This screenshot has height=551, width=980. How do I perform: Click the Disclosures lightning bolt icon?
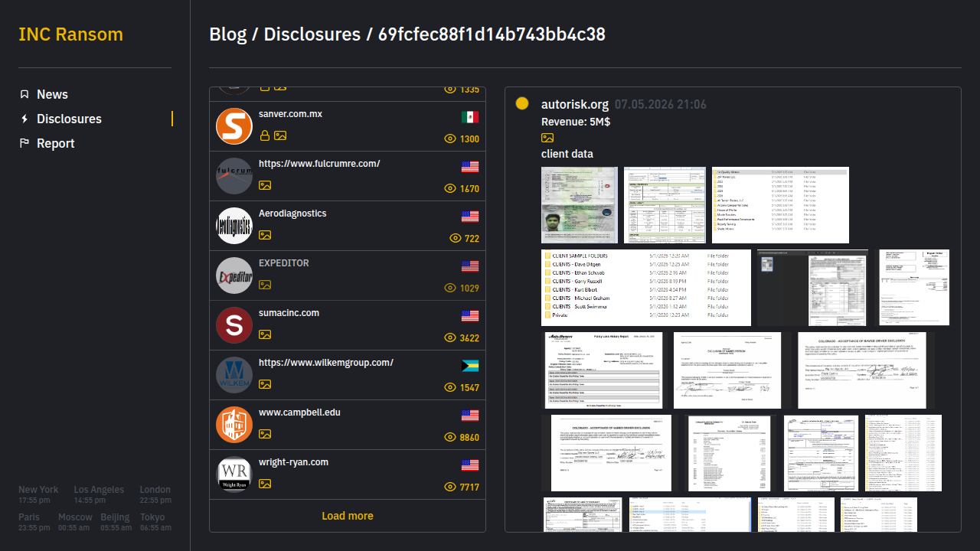click(x=24, y=119)
